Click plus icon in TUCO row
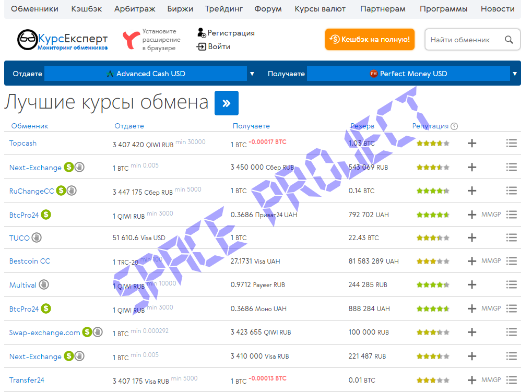This screenshot has width=532, height=392. coord(471,237)
